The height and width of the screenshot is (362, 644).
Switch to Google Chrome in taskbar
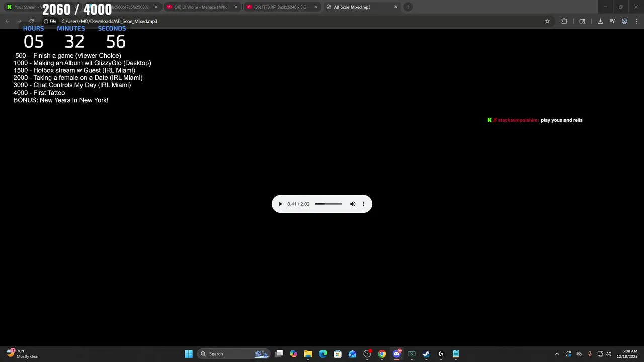point(382,354)
